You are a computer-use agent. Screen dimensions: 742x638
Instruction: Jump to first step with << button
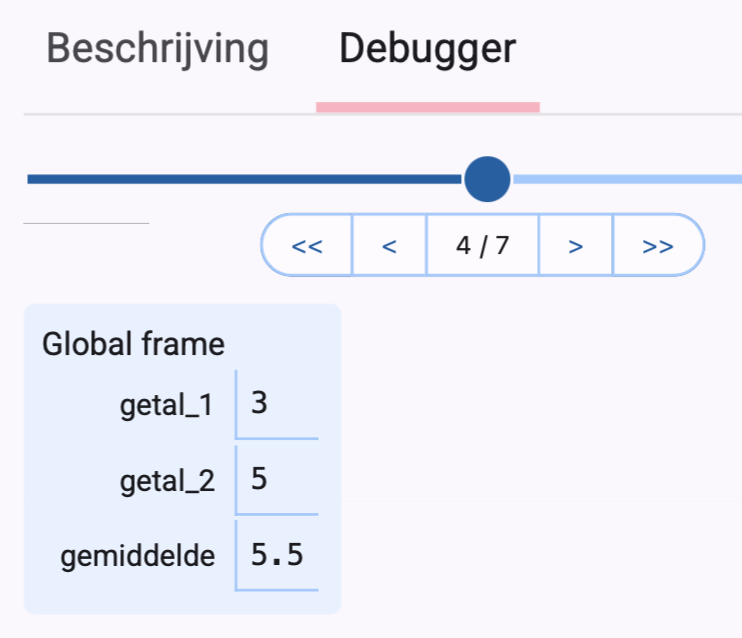click(x=307, y=245)
